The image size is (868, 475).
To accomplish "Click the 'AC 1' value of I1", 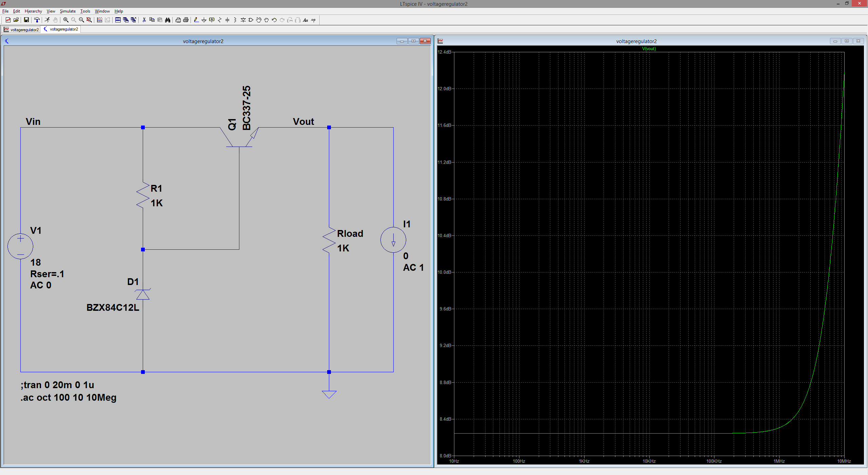I will tap(413, 267).
